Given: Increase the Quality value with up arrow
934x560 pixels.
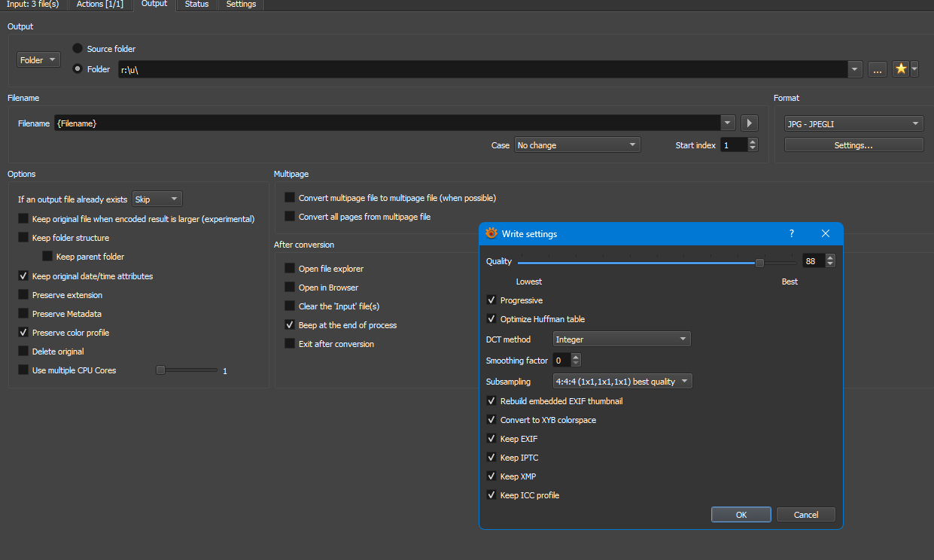Looking at the screenshot, I should click(x=830, y=258).
